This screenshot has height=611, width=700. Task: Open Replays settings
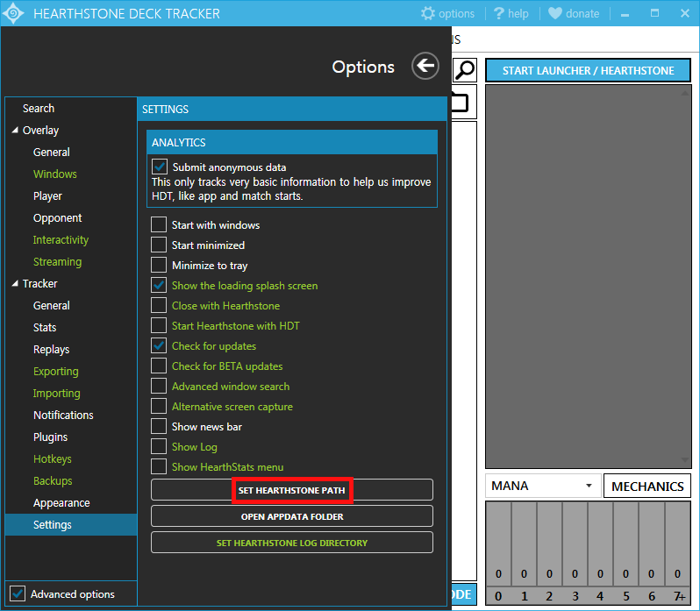[x=52, y=349]
